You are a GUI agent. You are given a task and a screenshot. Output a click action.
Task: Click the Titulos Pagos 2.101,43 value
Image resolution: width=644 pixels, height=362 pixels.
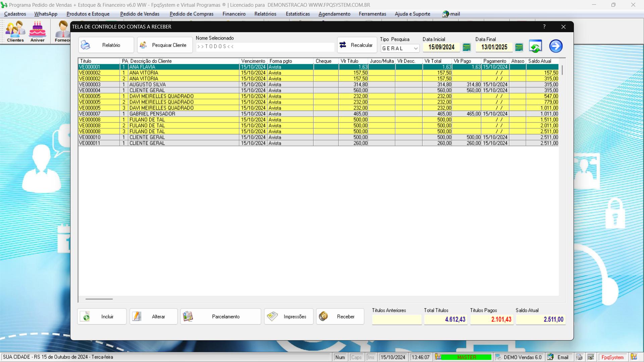(x=492, y=319)
